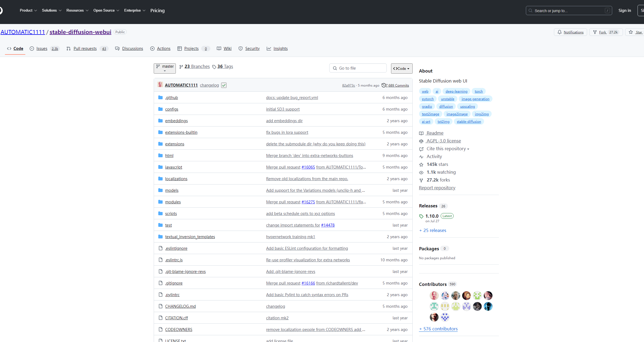This screenshot has height=342, width=644.
Task: Click the AUTOMATIC1111 commit author avatar
Action: (160, 85)
